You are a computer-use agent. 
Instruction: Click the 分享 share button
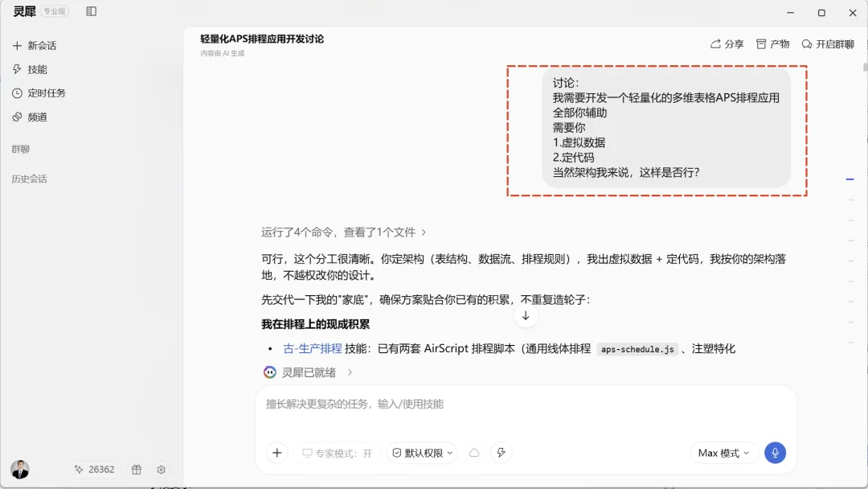point(727,43)
